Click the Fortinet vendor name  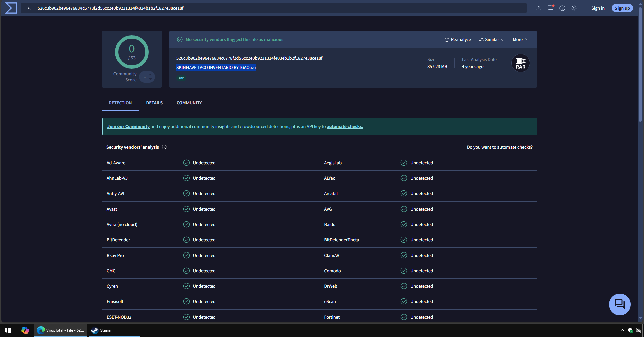[332, 317]
